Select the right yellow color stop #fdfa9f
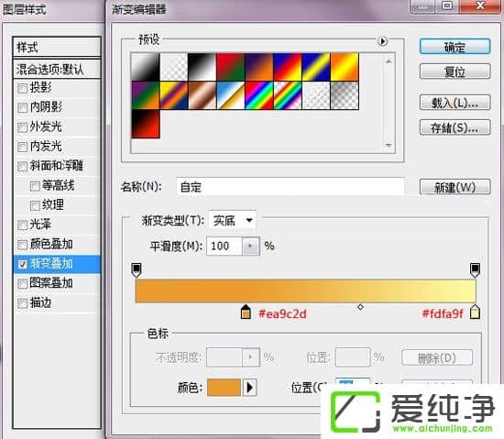The image size is (504, 439). point(475,312)
